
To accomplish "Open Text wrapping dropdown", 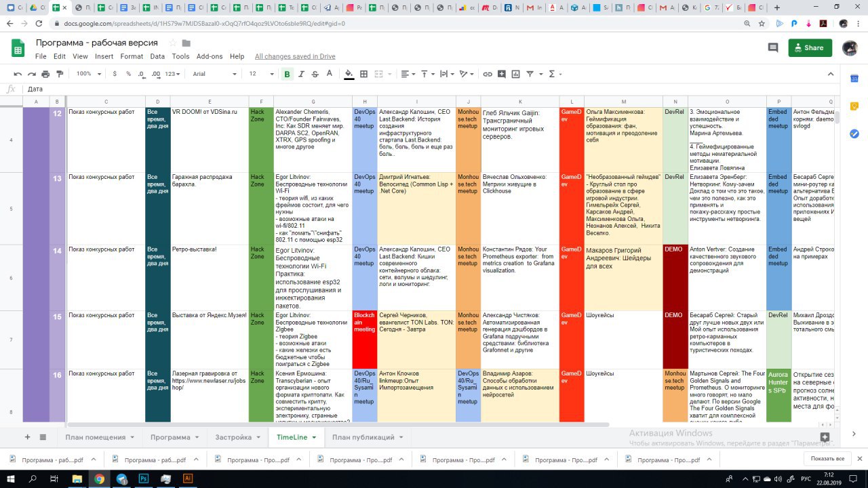I will point(448,74).
